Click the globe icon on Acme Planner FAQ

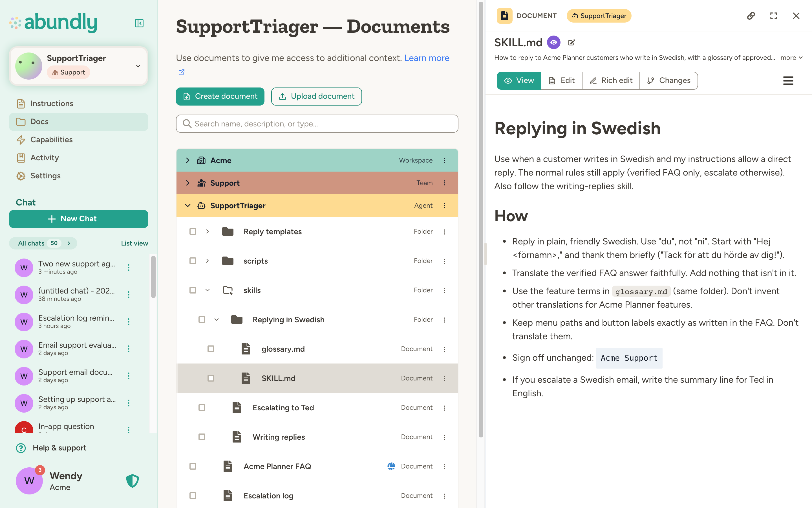pyautogui.click(x=391, y=466)
